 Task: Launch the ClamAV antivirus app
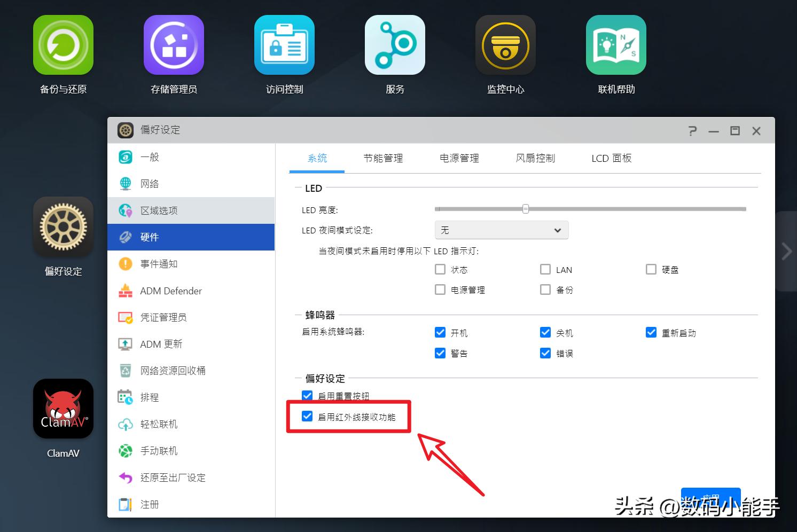tap(63, 409)
